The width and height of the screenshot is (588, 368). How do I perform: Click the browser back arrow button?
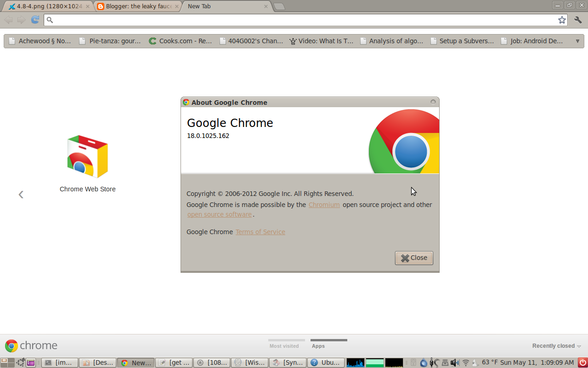coord(8,20)
